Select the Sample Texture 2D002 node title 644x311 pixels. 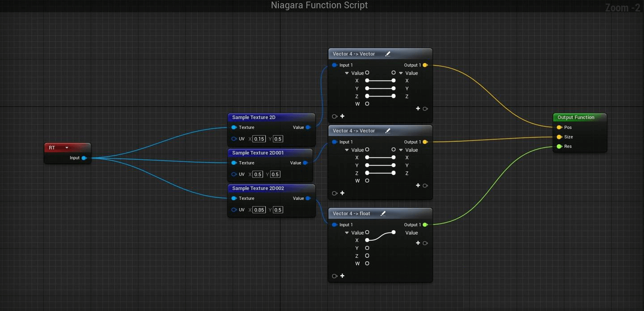[258, 189]
